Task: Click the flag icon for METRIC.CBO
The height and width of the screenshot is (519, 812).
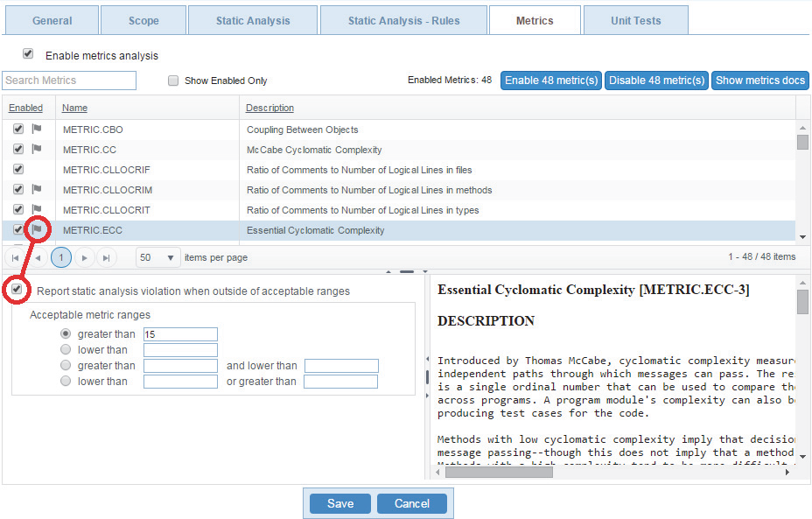Action: pyautogui.click(x=36, y=129)
